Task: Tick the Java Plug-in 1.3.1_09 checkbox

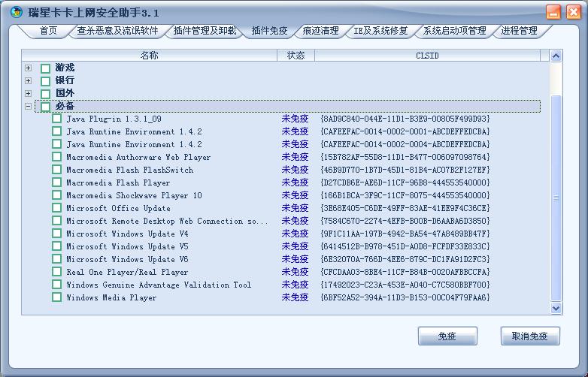Action: [56, 119]
